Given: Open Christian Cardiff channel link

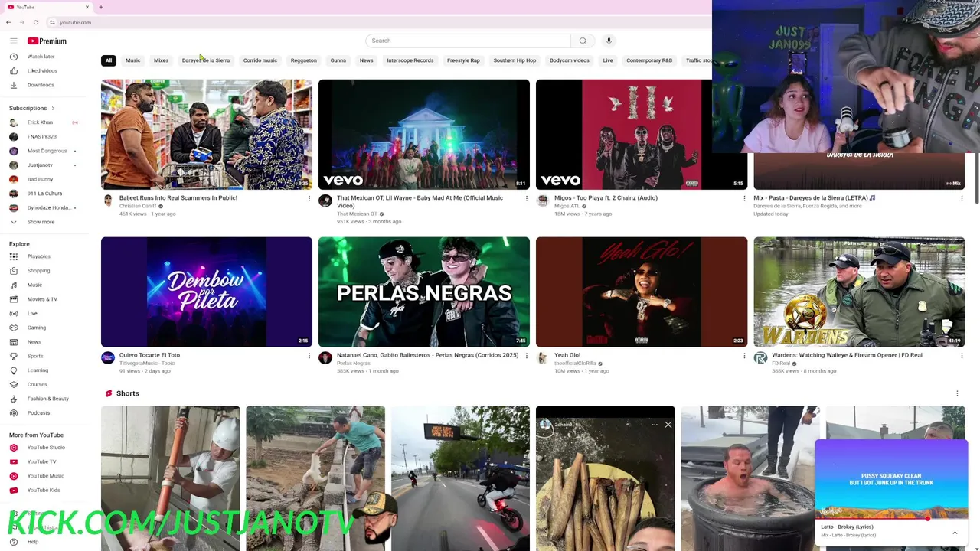Looking at the screenshot, I should [136, 206].
